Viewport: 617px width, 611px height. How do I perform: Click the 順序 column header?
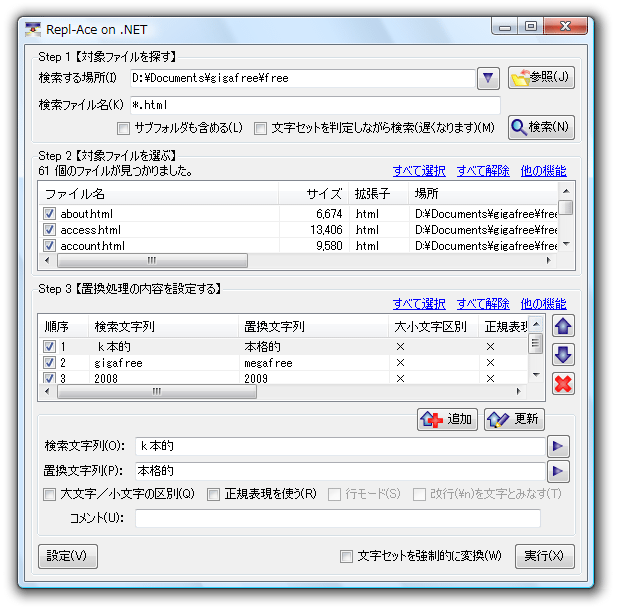64,326
